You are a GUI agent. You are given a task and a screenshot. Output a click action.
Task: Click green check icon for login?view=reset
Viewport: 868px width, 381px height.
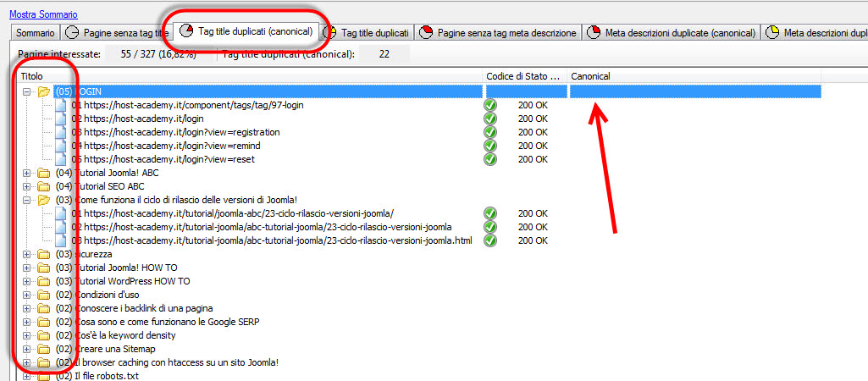(x=490, y=159)
